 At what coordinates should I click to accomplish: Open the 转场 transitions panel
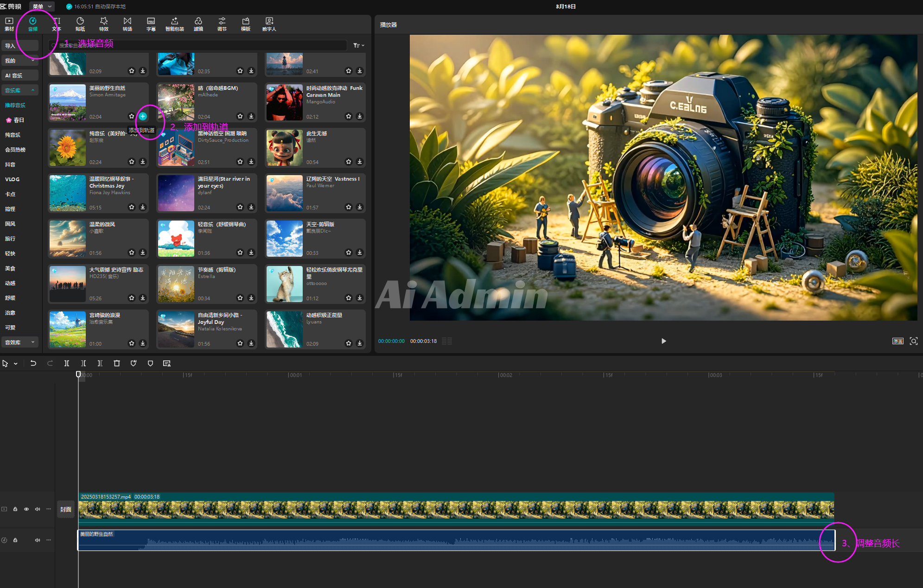127,24
